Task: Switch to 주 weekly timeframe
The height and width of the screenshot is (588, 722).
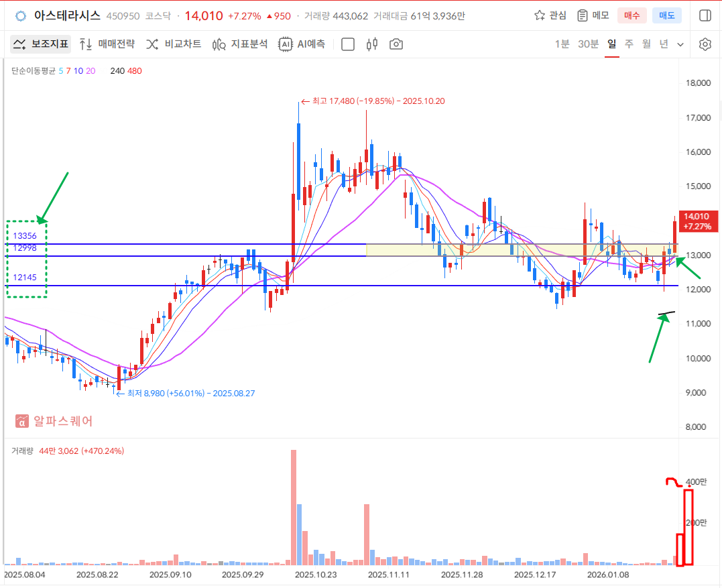Action: 629,44
